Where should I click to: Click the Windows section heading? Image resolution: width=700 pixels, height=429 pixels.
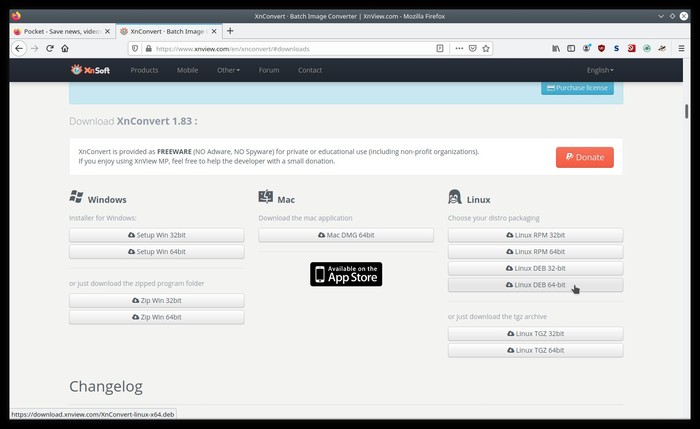(x=107, y=200)
